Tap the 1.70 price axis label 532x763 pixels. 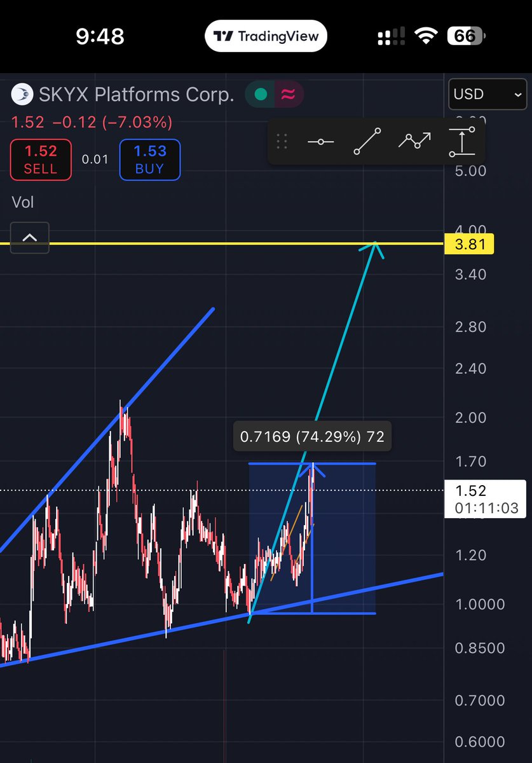click(x=470, y=462)
